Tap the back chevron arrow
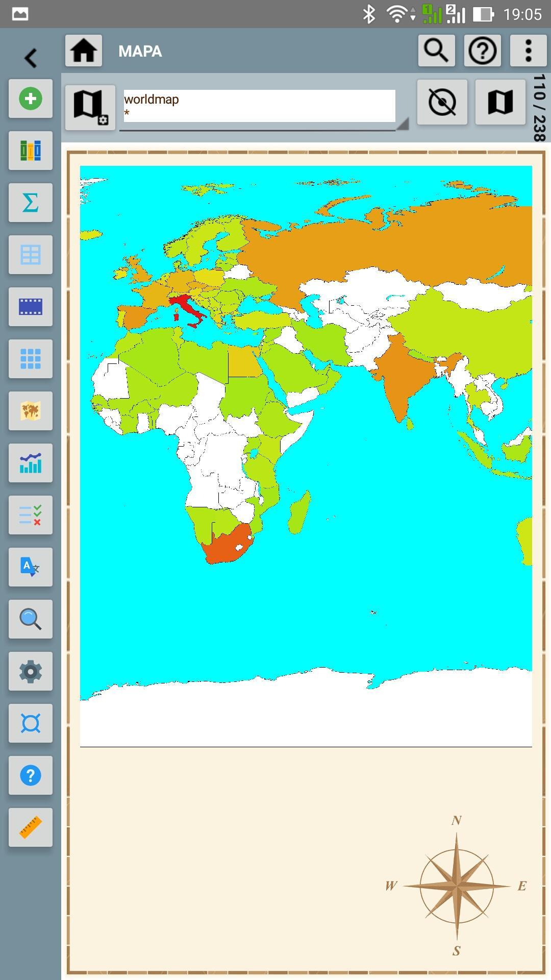Screen dimensions: 551x980 pyautogui.click(x=31, y=58)
